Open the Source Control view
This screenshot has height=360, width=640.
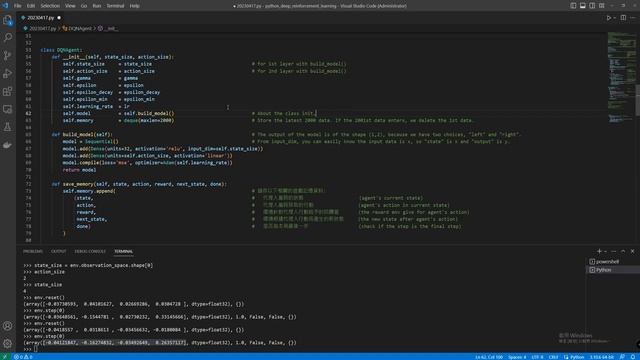8,56
